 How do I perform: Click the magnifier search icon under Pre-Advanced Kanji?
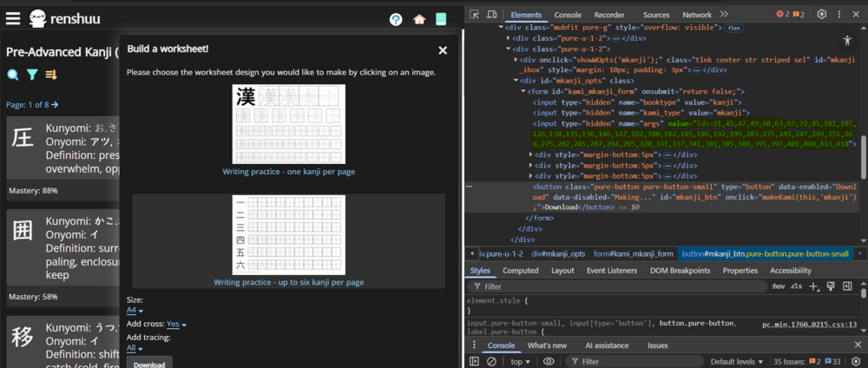pyautogui.click(x=13, y=76)
